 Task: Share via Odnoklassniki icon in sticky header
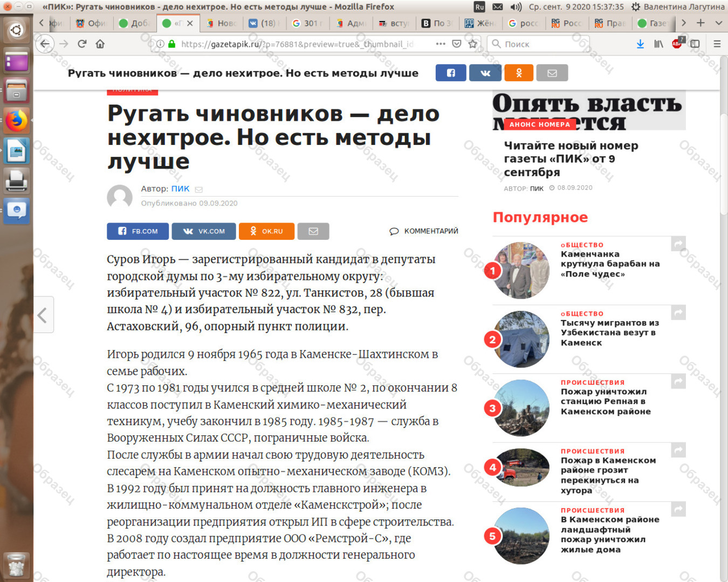(x=519, y=73)
